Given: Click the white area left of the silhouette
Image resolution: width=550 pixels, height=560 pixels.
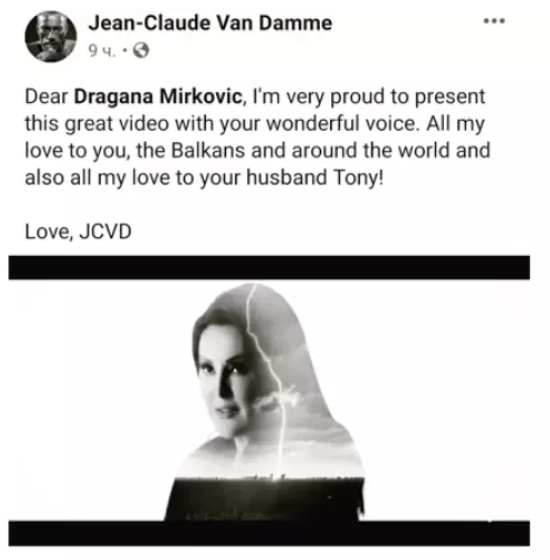Looking at the screenshot, I should tap(91, 400).
